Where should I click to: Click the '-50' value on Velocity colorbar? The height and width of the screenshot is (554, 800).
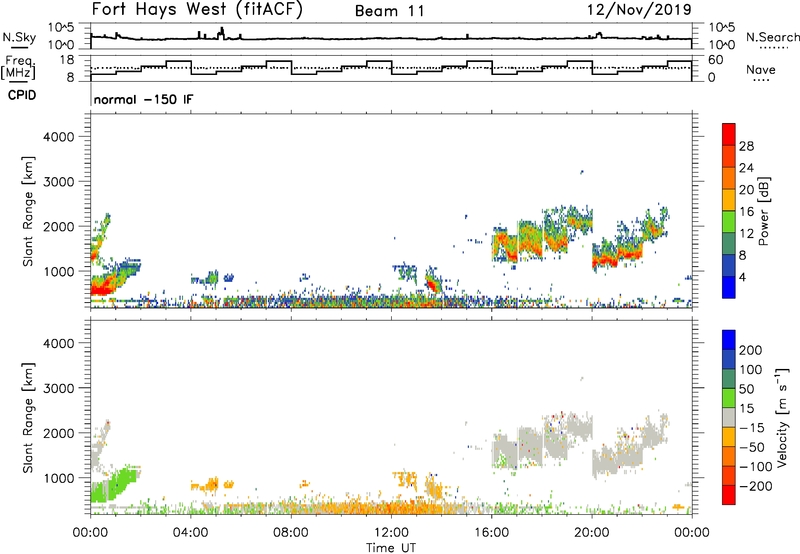752,447
